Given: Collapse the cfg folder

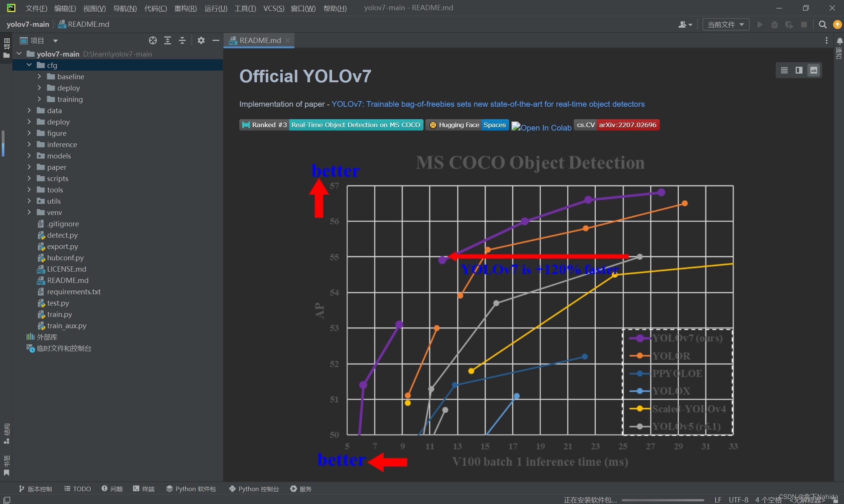Looking at the screenshot, I should (x=29, y=65).
